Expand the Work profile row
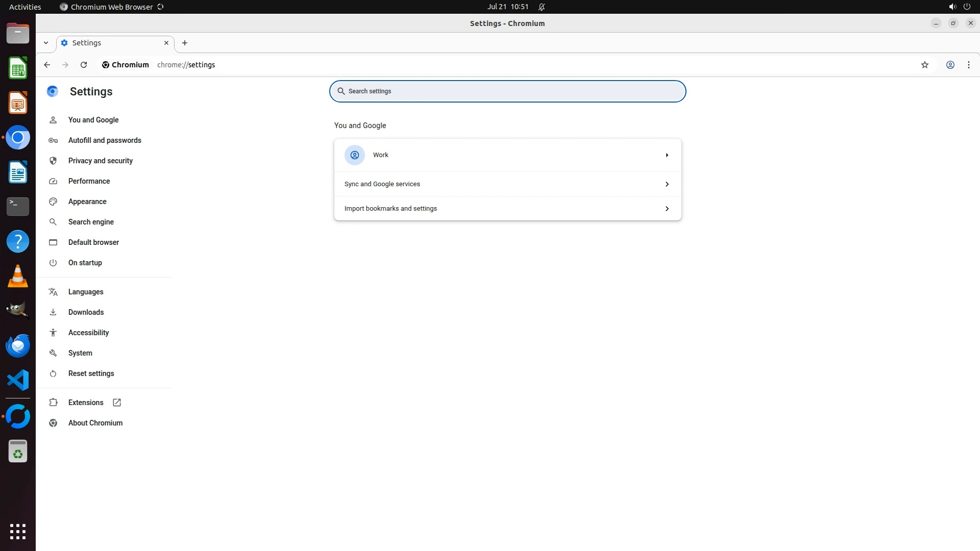This screenshot has width=980, height=551. click(x=667, y=155)
